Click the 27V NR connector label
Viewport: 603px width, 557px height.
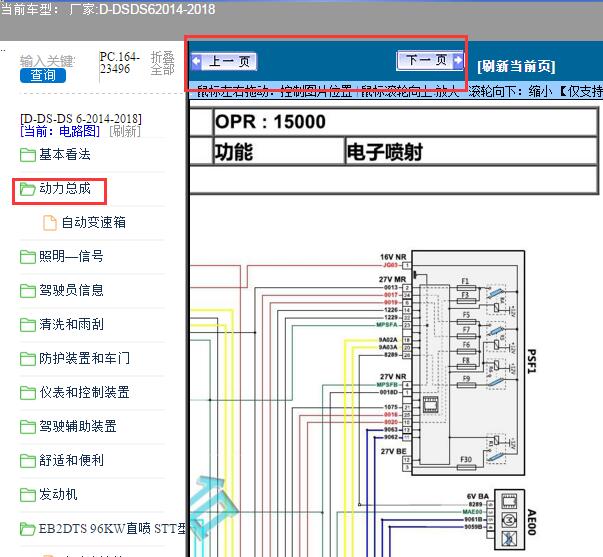393,377
